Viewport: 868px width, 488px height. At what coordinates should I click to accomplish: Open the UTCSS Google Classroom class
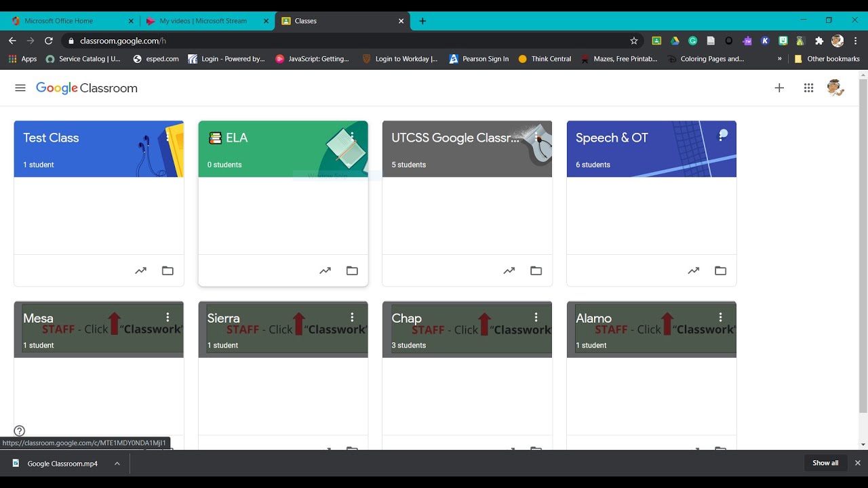click(x=455, y=138)
